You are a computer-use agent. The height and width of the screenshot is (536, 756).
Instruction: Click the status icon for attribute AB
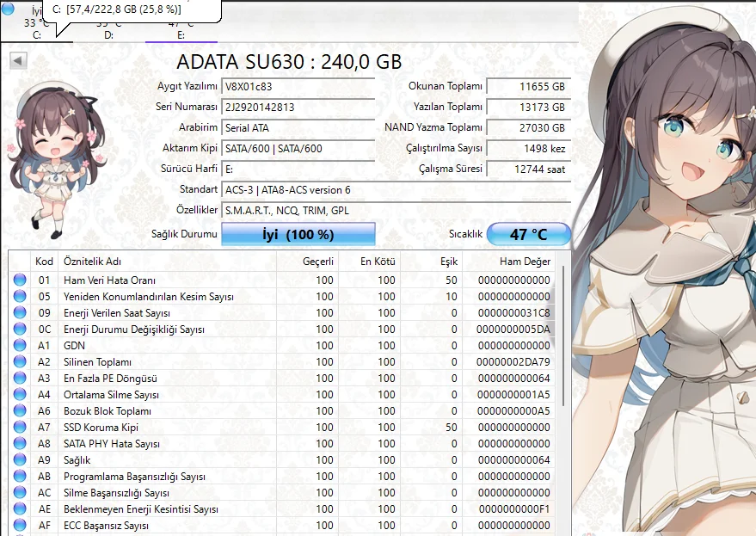point(20,477)
